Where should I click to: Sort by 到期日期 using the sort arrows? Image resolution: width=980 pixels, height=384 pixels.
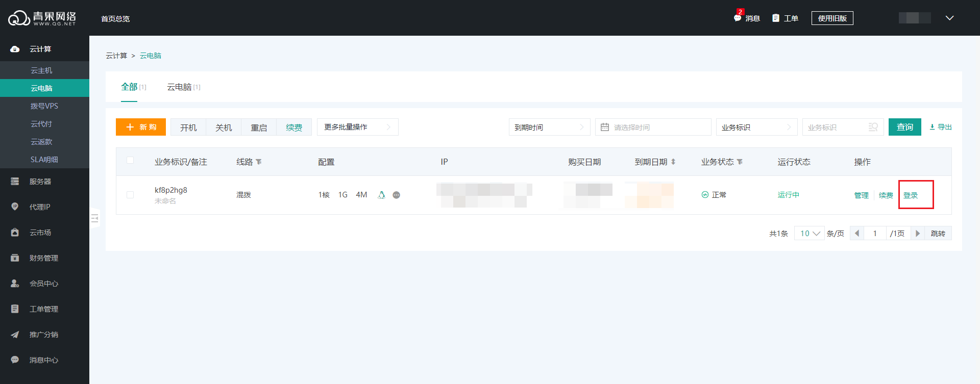point(673,162)
